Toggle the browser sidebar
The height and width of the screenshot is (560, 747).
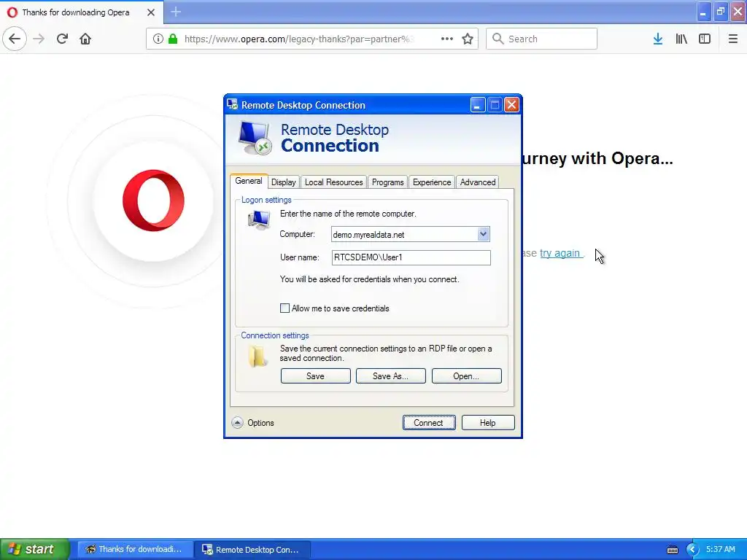[x=705, y=39]
